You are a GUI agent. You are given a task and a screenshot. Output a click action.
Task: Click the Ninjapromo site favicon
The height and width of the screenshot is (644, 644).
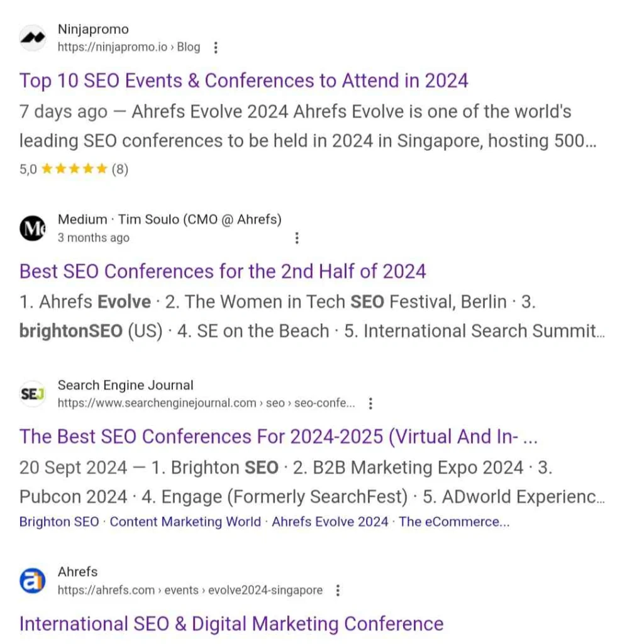33,38
